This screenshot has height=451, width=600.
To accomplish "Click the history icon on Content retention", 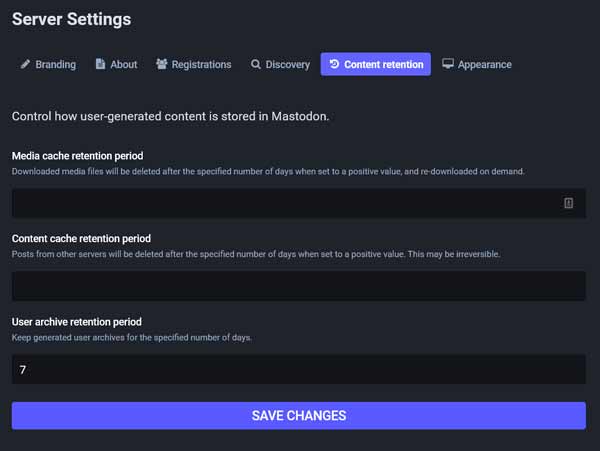I will (x=334, y=64).
